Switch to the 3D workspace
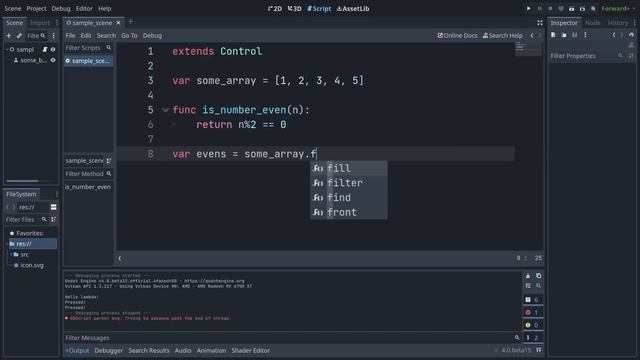Viewport: 640px width, 360px height. click(294, 8)
